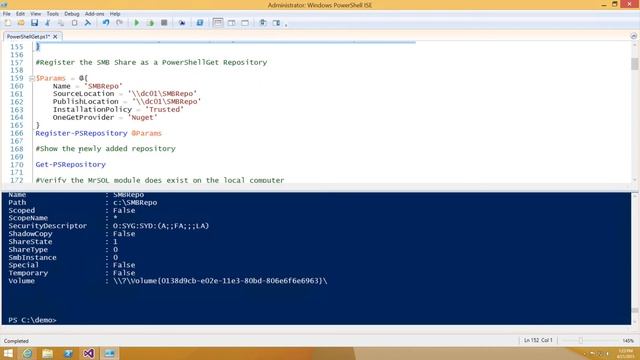Click the Ln 152 Col 1 indicator

pyautogui.click(x=538, y=340)
